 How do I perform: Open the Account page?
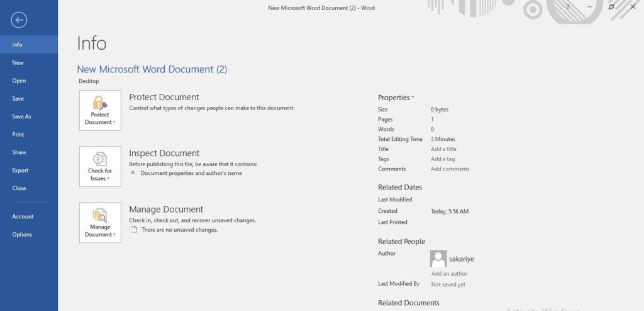coord(23,217)
